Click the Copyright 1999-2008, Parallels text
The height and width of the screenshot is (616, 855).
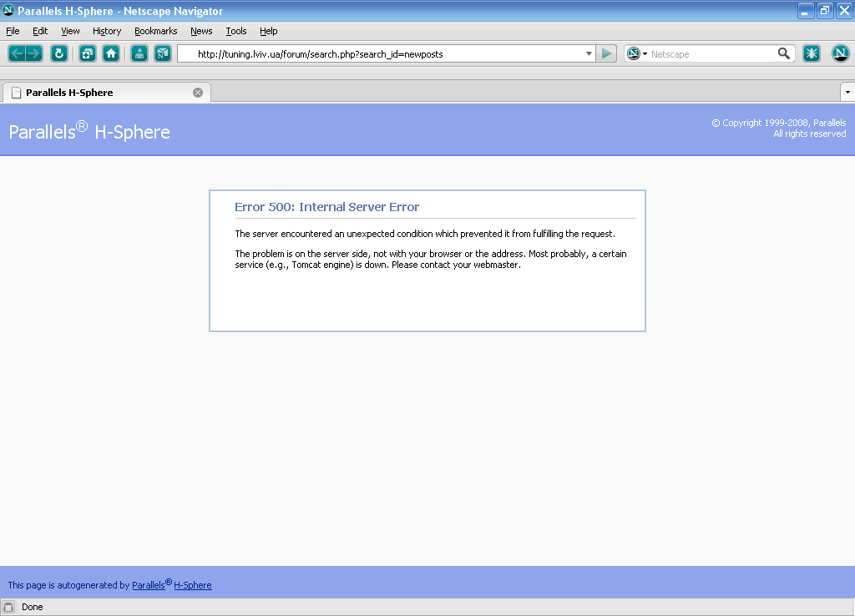(x=779, y=123)
